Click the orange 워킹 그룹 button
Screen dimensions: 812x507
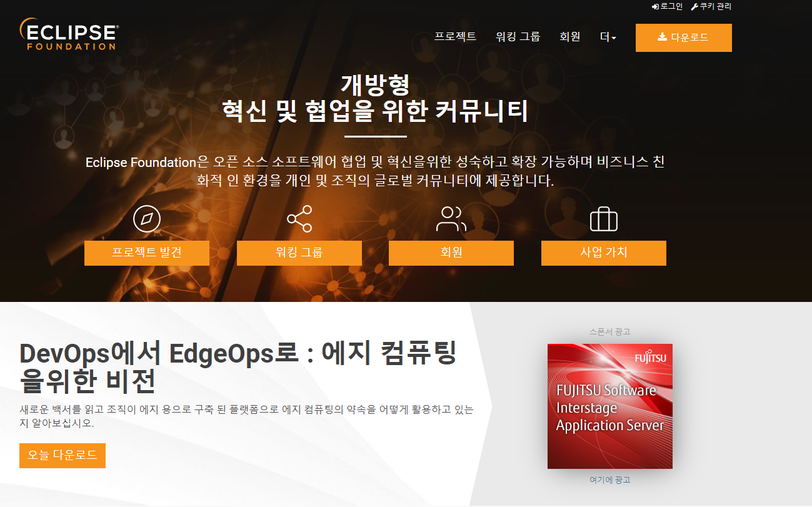click(x=299, y=253)
